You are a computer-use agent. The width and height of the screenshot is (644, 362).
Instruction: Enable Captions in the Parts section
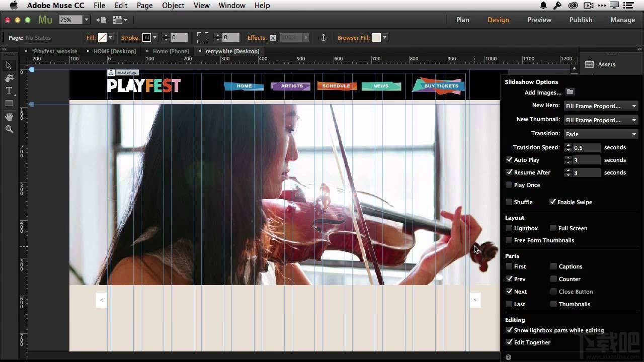coord(553,266)
